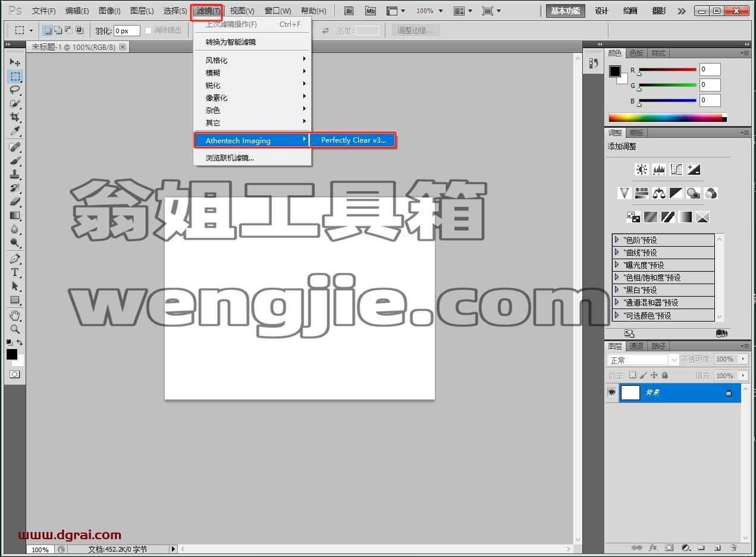The width and height of the screenshot is (756, 557).
Task: Select the Pen tool
Action: (x=15, y=259)
